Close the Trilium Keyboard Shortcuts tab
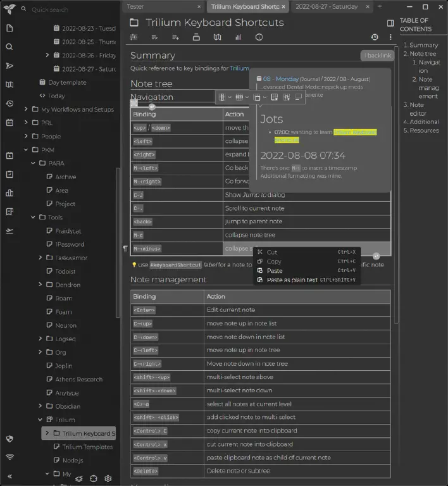The image size is (448, 486). coord(283,6)
